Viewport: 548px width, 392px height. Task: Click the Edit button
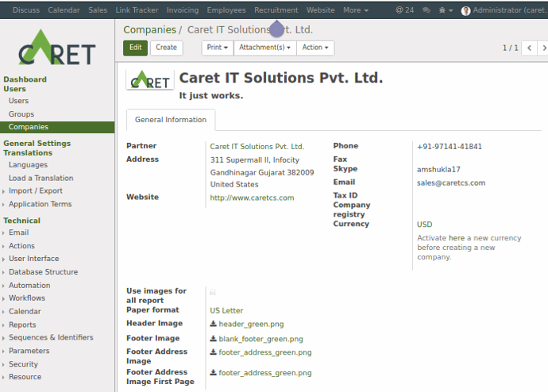[x=135, y=48]
